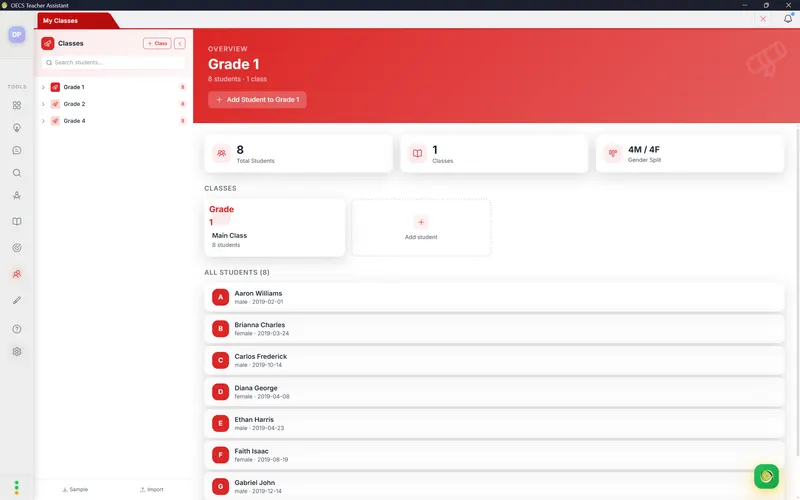Open the drafting compass tool
The width and height of the screenshot is (800, 500).
click(x=17, y=195)
